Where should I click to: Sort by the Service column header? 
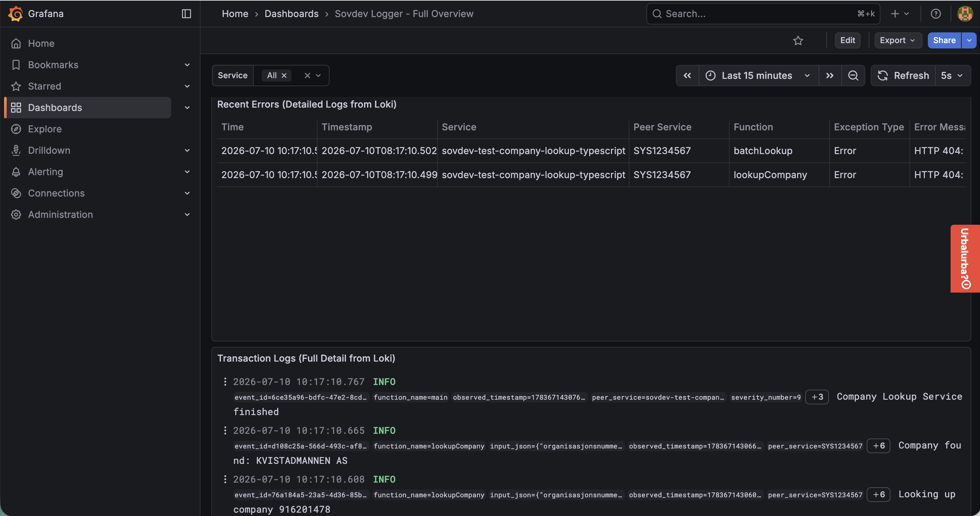click(459, 127)
